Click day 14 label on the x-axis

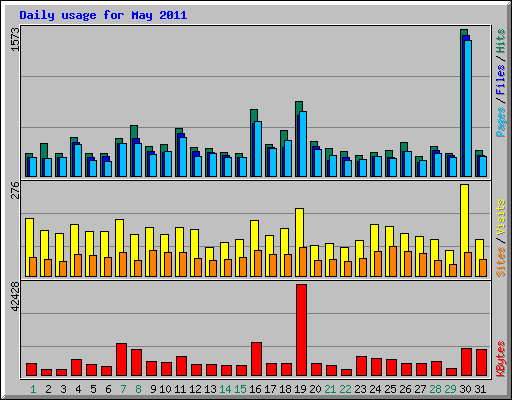[x=225, y=389]
